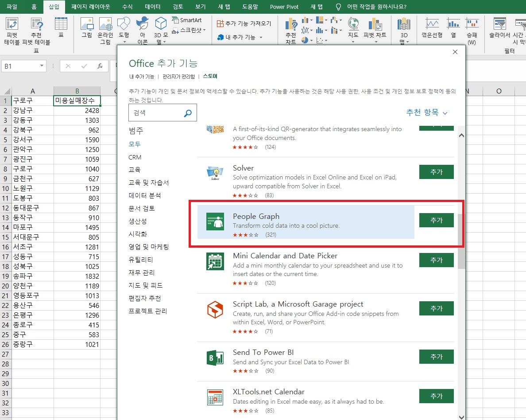The height and width of the screenshot is (420, 526).
Task: Open the Shapes (도형) gallery
Action: (124, 30)
